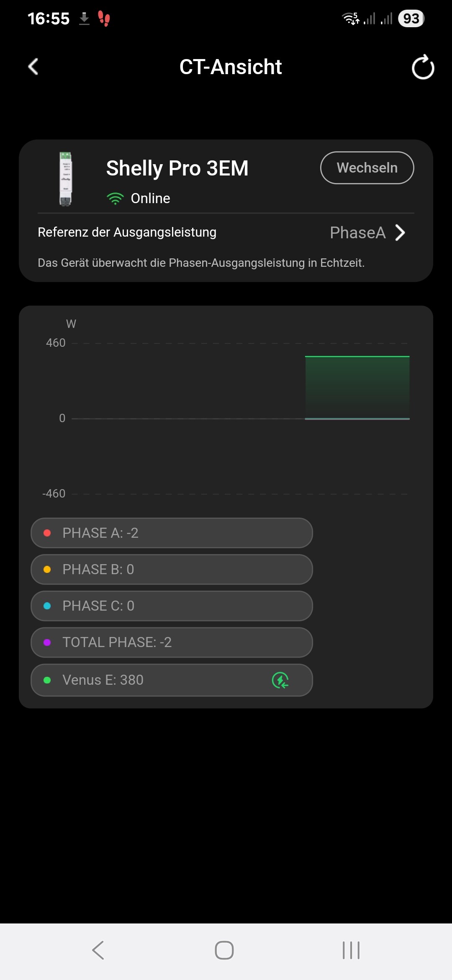Screen dimensions: 452x980
Task: Toggle the TOTAL PHASE series
Action: (172, 642)
